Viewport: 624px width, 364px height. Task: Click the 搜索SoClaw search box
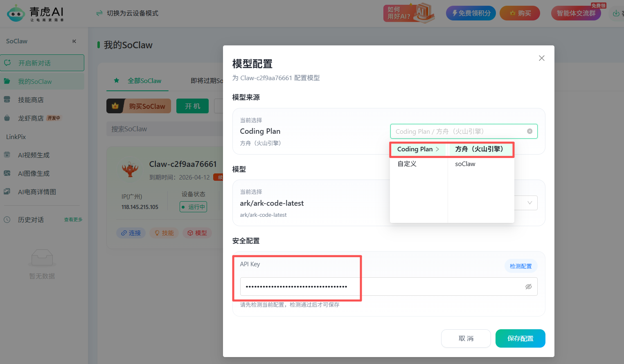tap(164, 129)
